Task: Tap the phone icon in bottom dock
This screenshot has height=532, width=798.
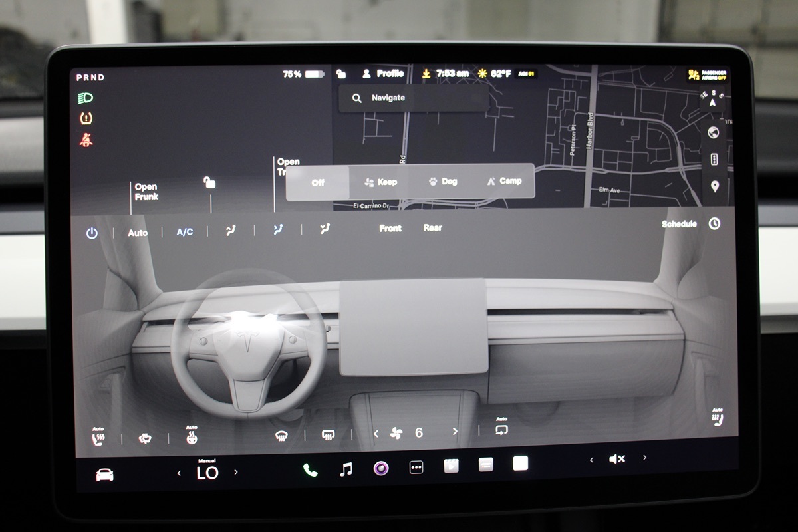Action: click(x=310, y=469)
